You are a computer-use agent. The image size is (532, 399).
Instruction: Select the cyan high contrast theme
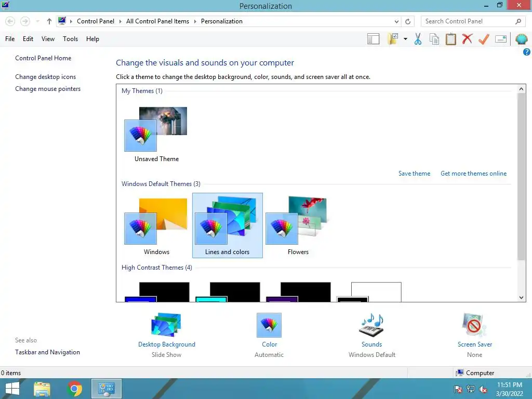(228, 292)
